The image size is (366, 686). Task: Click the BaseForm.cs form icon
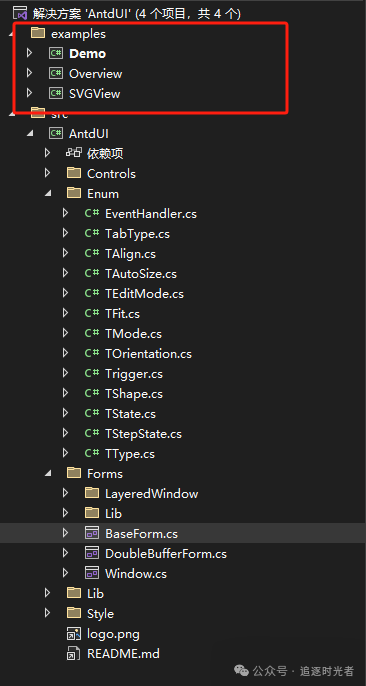92,534
